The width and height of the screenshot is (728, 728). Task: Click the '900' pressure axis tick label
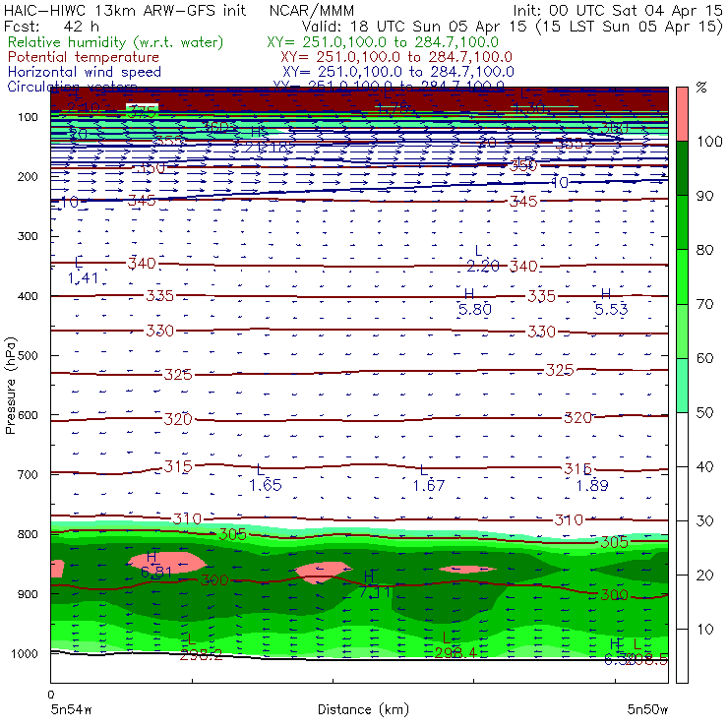click(x=29, y=594)
